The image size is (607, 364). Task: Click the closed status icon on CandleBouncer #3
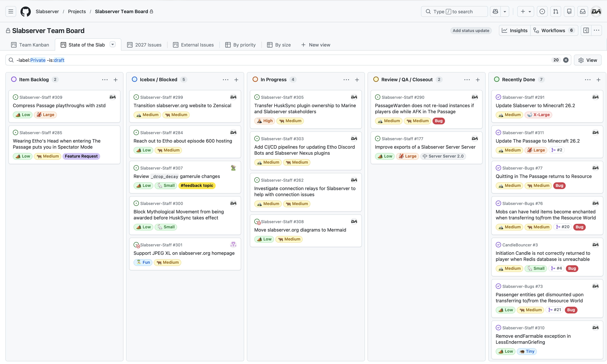(x=498, y=245)
